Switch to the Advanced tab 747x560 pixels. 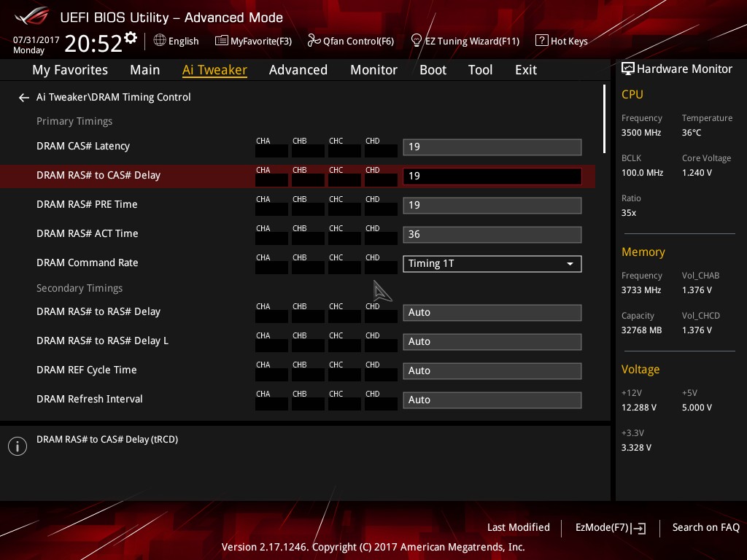[x=298, y=70]
